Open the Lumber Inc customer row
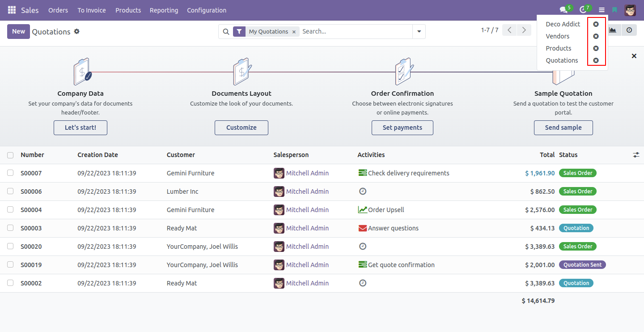 pos(182,192)
